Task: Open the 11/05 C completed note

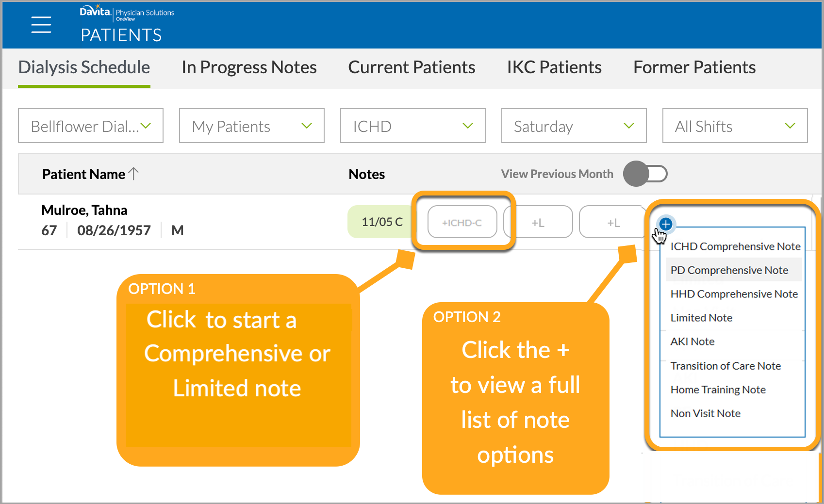Action: click(382, 222)
